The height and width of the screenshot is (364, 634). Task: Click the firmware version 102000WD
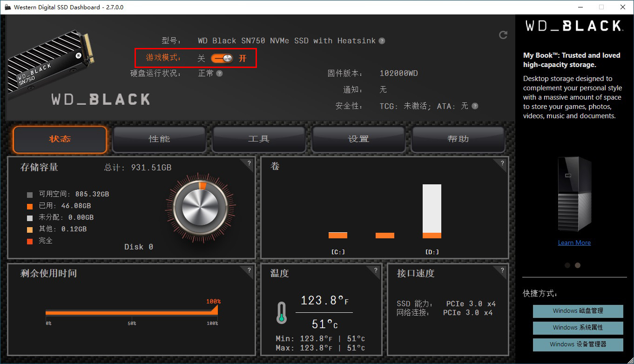(x=399, y=74)
